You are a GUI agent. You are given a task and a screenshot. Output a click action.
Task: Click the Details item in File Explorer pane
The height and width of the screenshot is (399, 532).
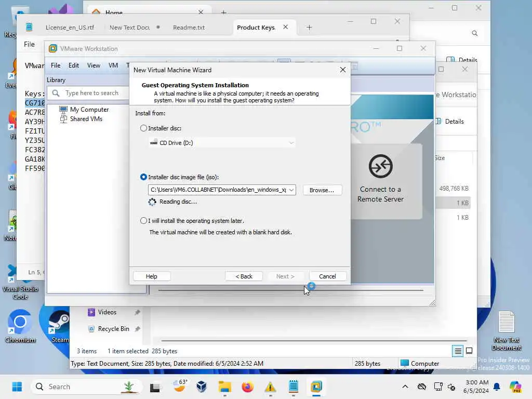click(x=450, y=122)
